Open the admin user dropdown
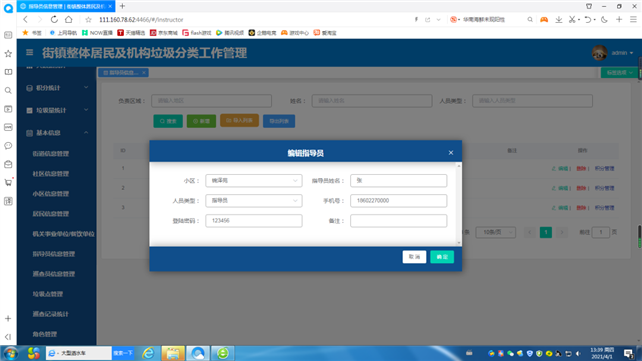The image size is (642, 361). [x=622, y=53]
